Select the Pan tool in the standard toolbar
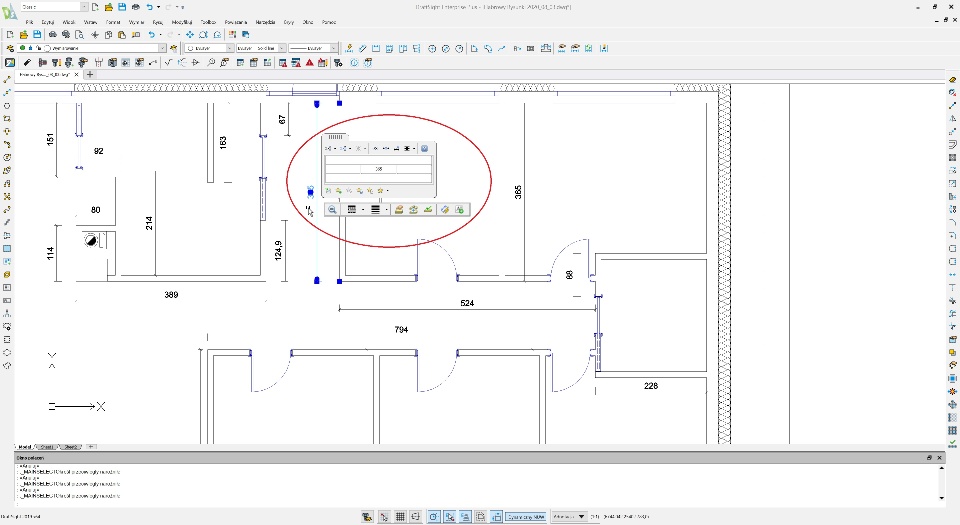Viewport: 960px width, 525px height. pos(189,34)
